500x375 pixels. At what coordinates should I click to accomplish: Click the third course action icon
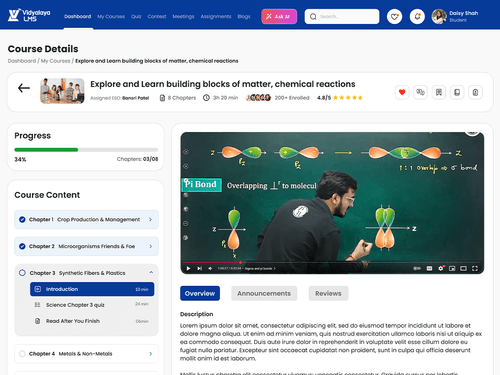click(x=439, y=92)
